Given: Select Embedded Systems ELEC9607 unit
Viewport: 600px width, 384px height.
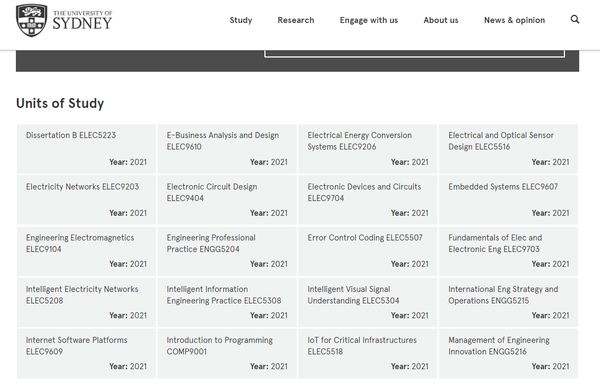Looking at the screenshot, I should pos(509,200).
